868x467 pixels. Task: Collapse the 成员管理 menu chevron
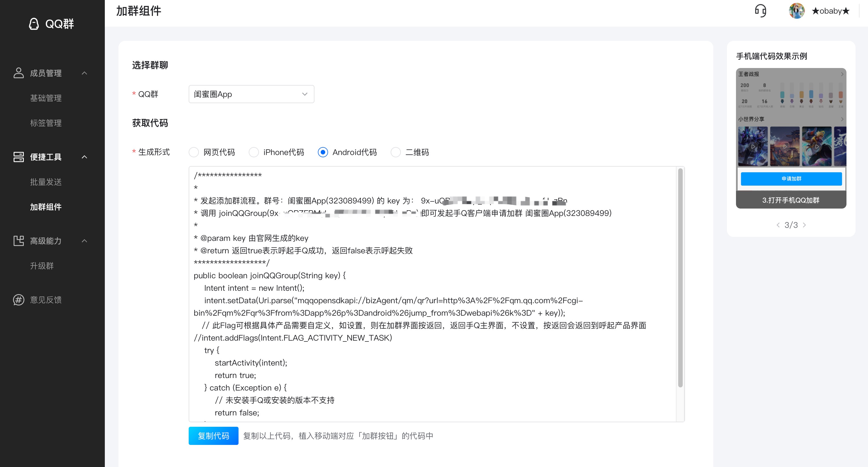(85, 73)
